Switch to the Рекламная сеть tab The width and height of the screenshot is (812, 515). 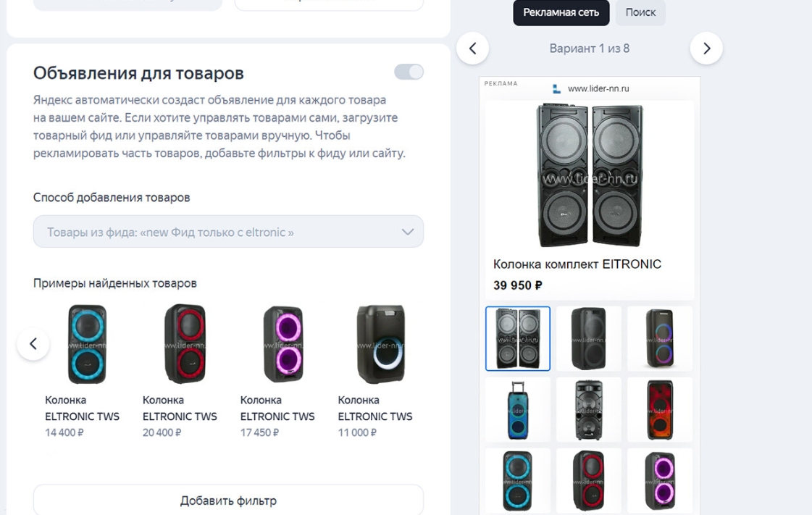point(561,12)
